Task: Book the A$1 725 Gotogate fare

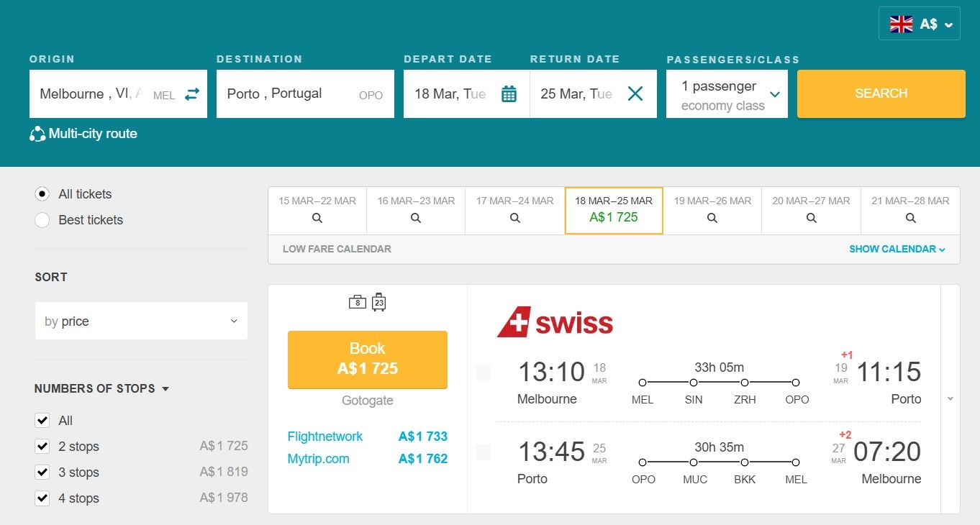Action: [x=368, y=360]
